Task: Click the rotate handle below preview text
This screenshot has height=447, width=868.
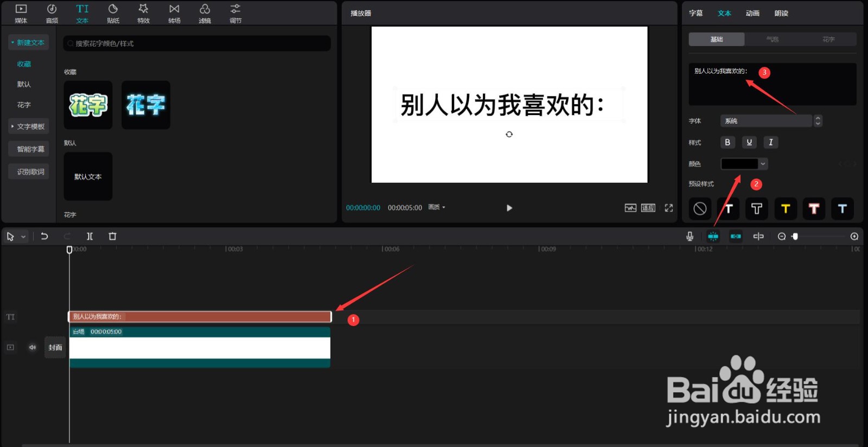Action: click(x=509, y=134)
